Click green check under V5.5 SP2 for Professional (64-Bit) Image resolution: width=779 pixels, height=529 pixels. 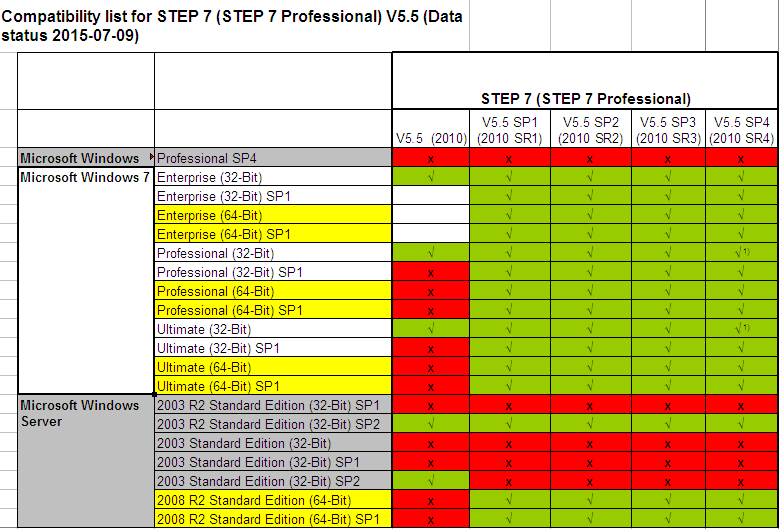pyautogui.click(x=591, y=291)
